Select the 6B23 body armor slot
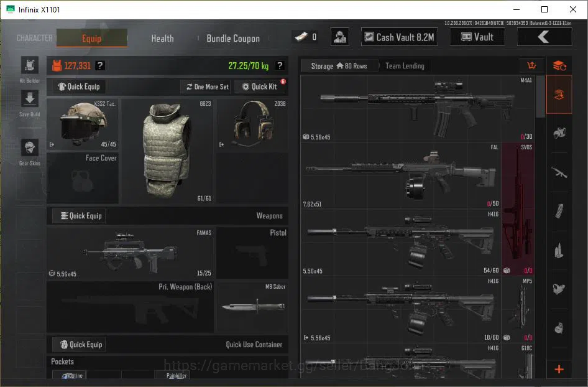Image resolution: width=588 pixels, height=387 pixels. pyautogui.click(x=167, y=151)
